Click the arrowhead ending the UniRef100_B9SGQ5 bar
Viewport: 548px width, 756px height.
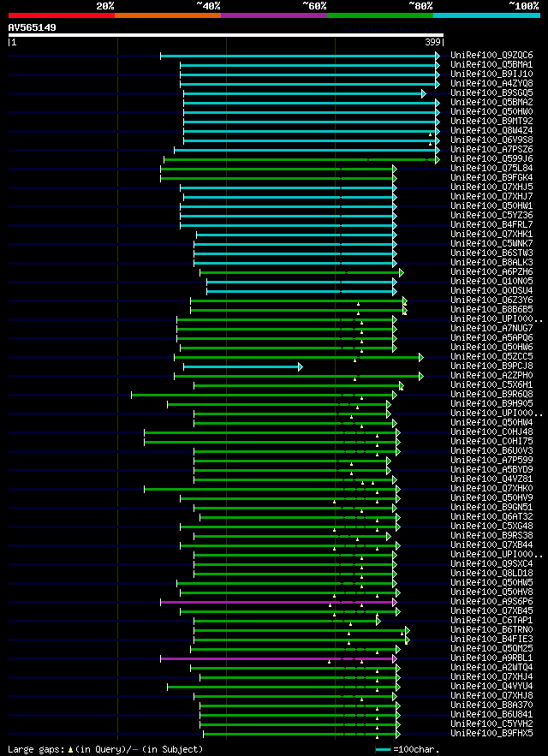pos(424,93)
